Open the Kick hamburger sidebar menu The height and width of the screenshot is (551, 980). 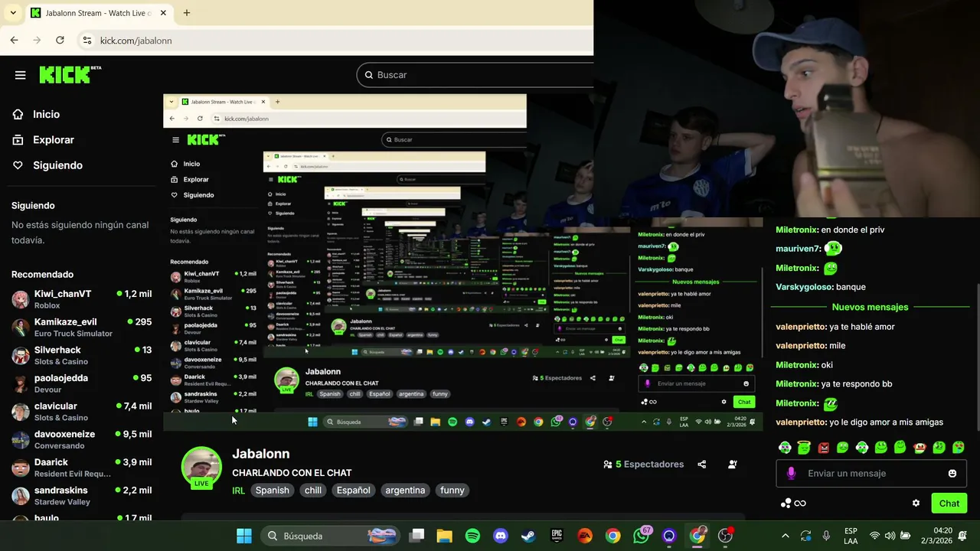coord(21,75)
